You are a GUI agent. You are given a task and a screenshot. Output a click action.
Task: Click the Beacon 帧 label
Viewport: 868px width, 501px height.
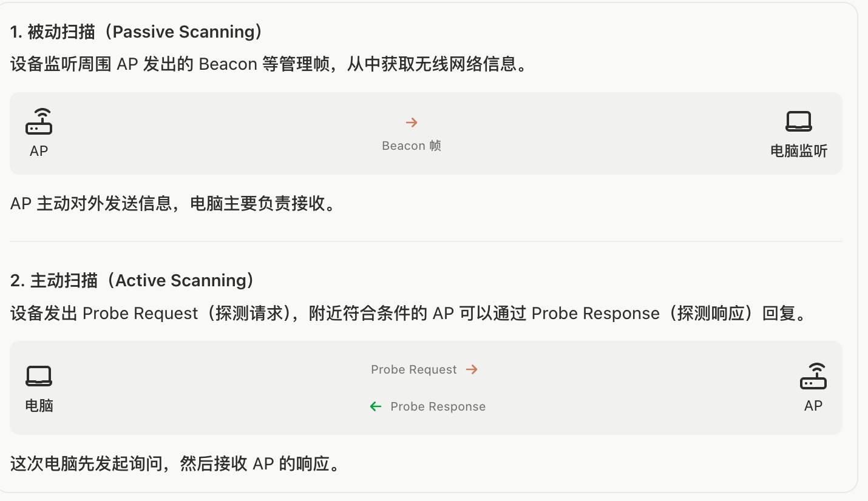(x=412, y=146)
